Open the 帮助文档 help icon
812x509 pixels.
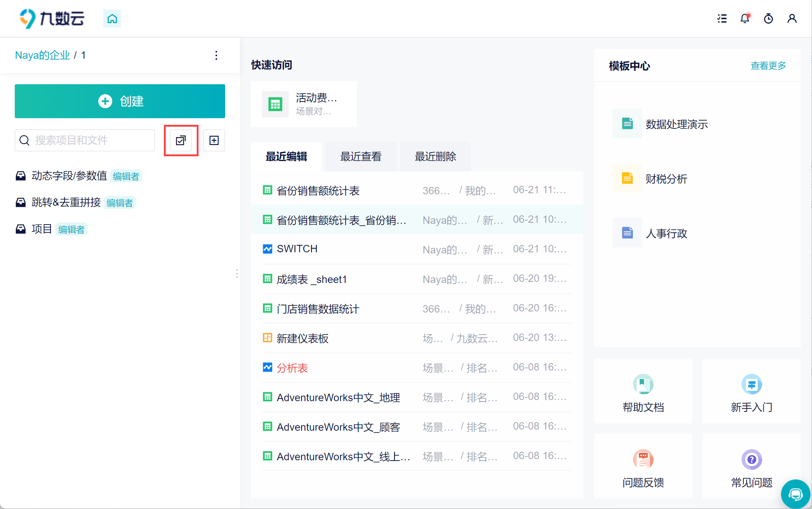(643, 384)
